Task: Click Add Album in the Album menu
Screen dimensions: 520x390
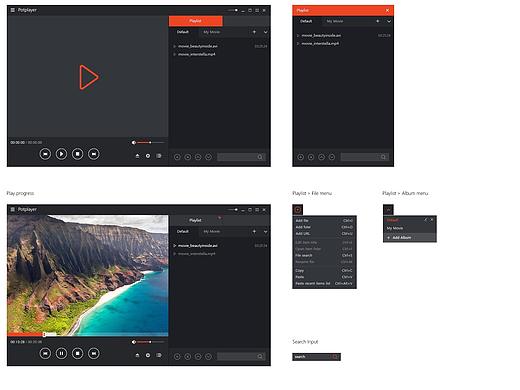Action: point(410,238)
